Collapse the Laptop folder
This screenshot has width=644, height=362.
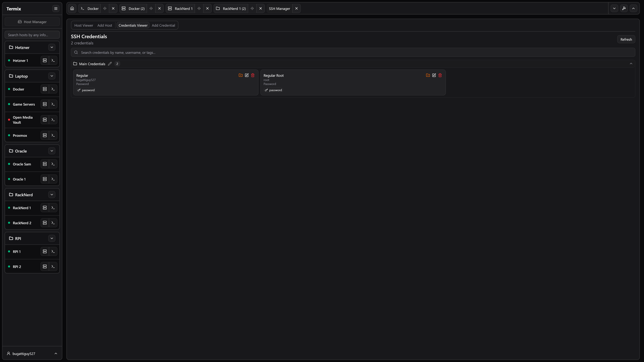[52, 76]
